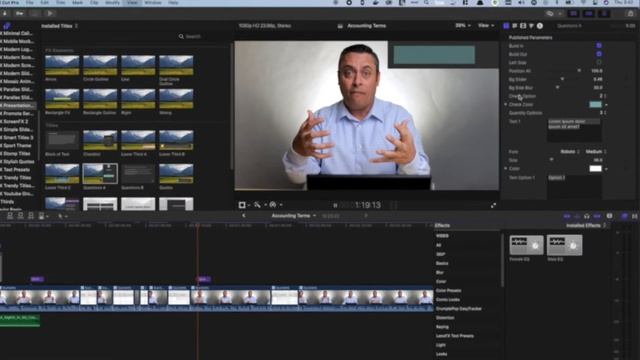The width and height of the screenshot is (640, 360).
Task: Click the headphones audio skimming icon
Action: (x=587, y=216)
